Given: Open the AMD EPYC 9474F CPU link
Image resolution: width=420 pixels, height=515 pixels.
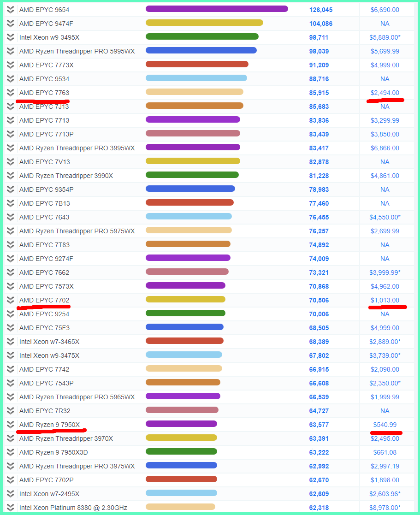Looking at the screenshot, I should pos(46,24).
